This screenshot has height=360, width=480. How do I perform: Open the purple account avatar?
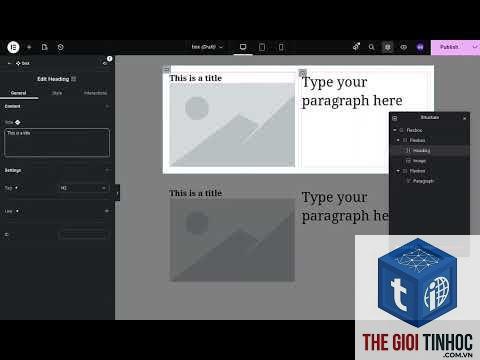click(x=420, y=47)
